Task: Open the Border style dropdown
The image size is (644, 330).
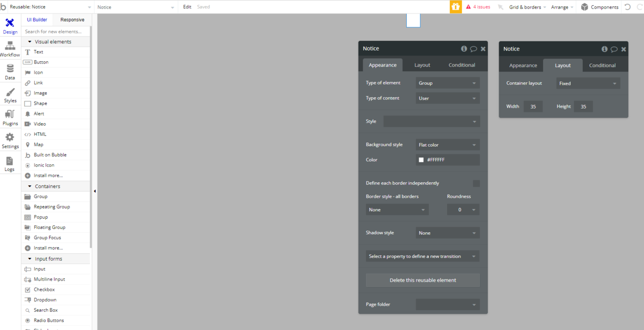Action: (397, 210)
